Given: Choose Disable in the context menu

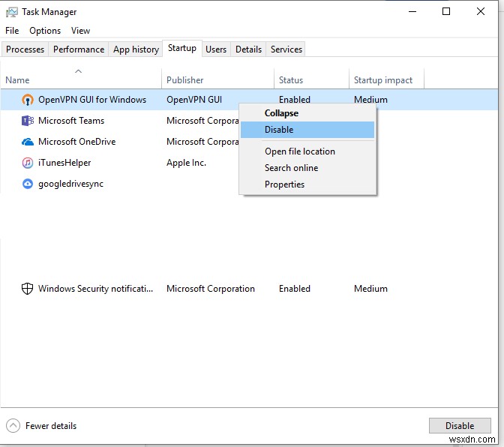Looking at the screenshot, I should (x=307, y=130).
